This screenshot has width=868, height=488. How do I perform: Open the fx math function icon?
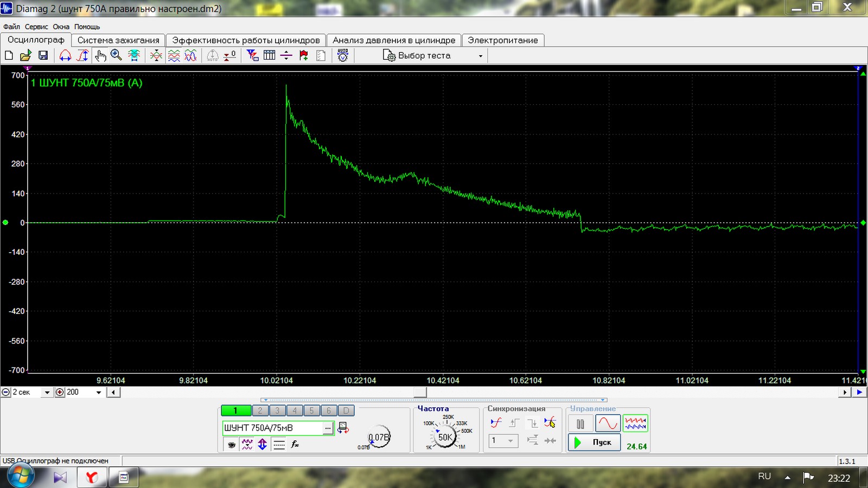coord(295,444)
